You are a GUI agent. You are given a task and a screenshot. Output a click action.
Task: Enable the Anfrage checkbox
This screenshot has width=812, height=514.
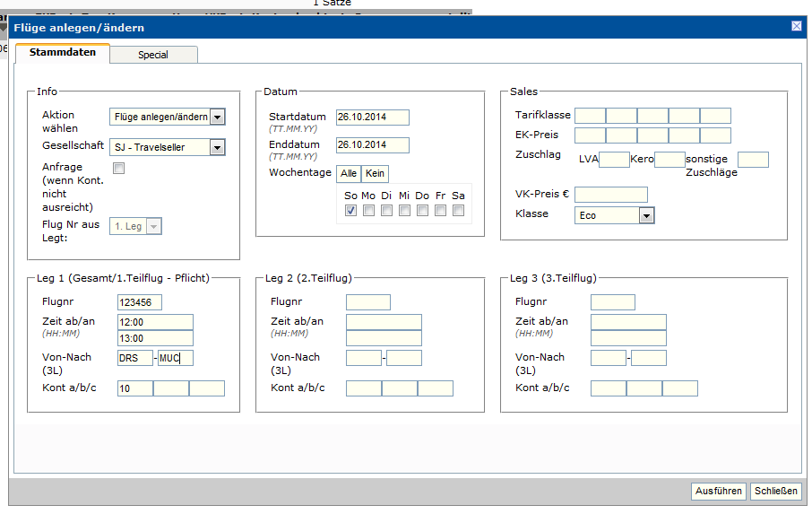(118, 168)
